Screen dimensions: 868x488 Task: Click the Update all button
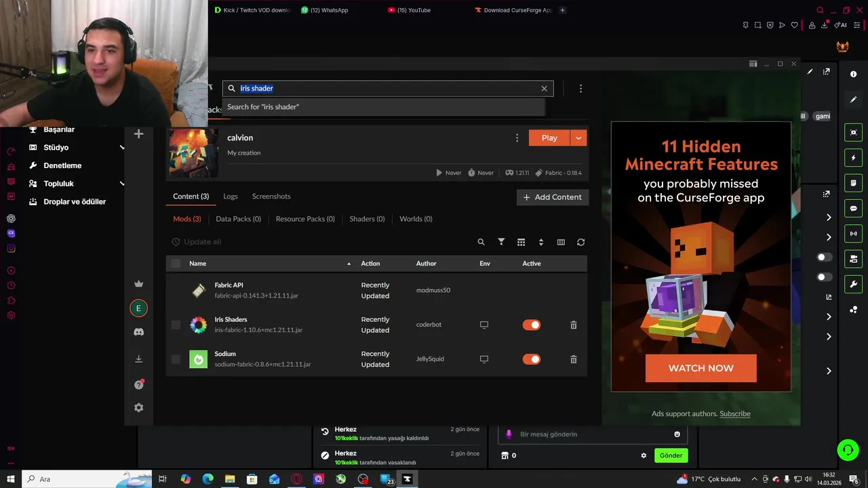pos(197,242)
